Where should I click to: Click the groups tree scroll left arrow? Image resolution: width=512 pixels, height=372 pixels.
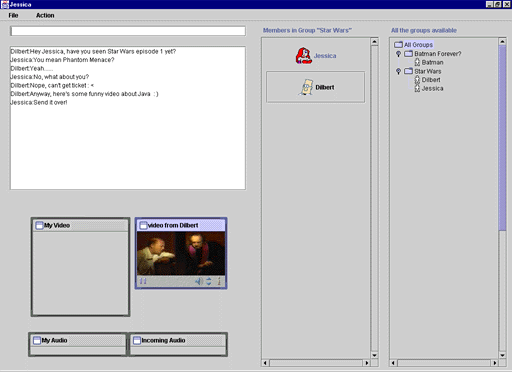point(393,363)
